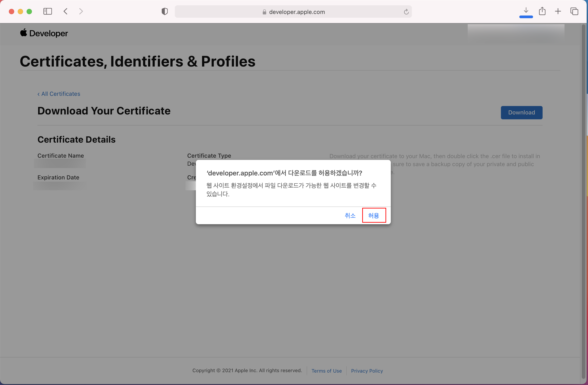Go back to All Certificates
588x385 pixels.
pyautogui.click(x=58, y=94)
